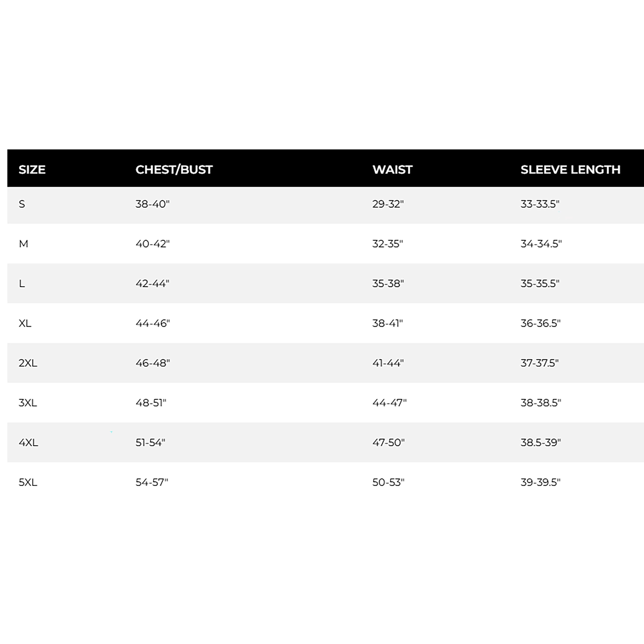Click the 44-46" chest value for XL
The height and width of the screenshot is (644, 644).
coord(153,323)
